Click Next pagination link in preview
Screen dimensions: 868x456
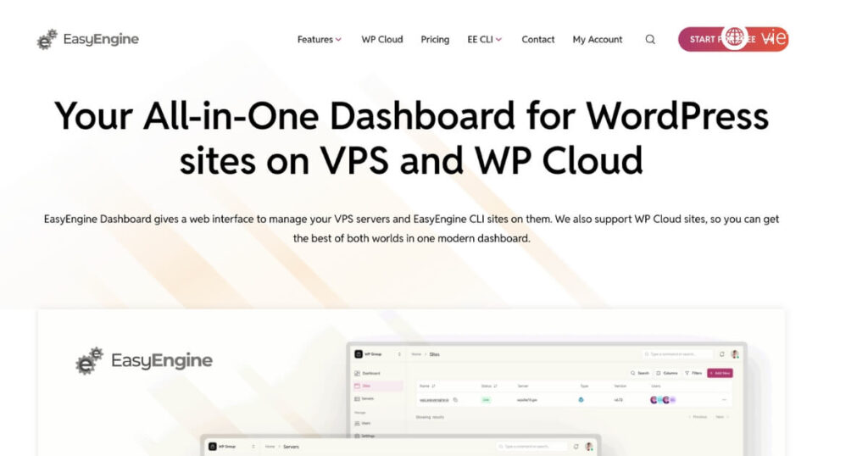[x=721, y=417]
